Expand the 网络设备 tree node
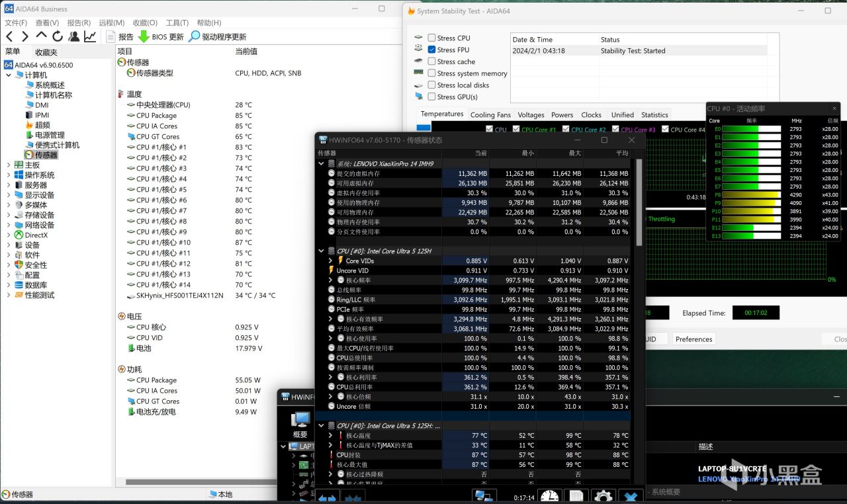This screenshot has width=847, height=504. click(x=9, y=225)
